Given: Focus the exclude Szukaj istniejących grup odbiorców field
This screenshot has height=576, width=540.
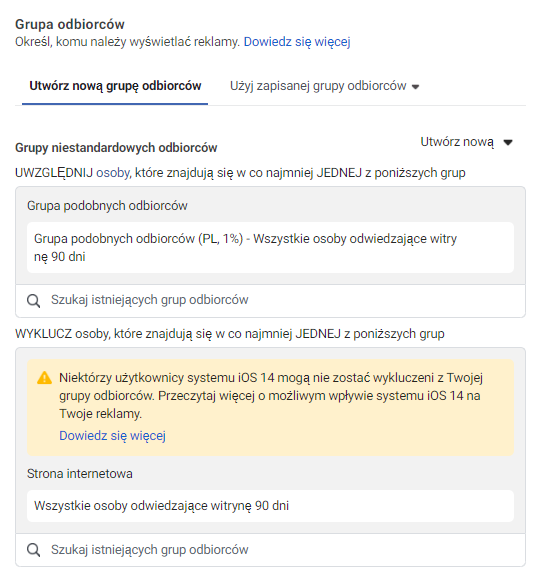Looking at the screenshot, I should (x=270, y=550).
